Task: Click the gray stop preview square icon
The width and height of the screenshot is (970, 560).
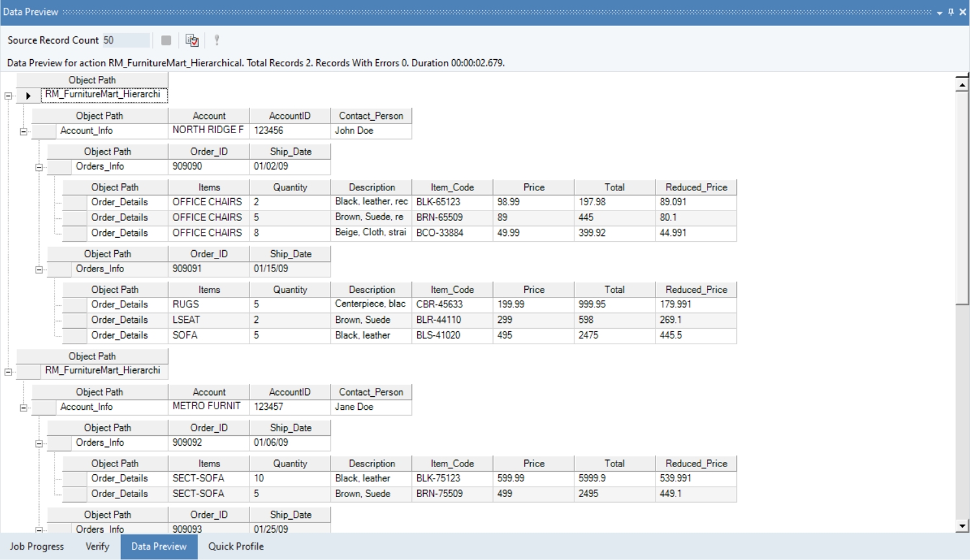Action: coord(166,40)
